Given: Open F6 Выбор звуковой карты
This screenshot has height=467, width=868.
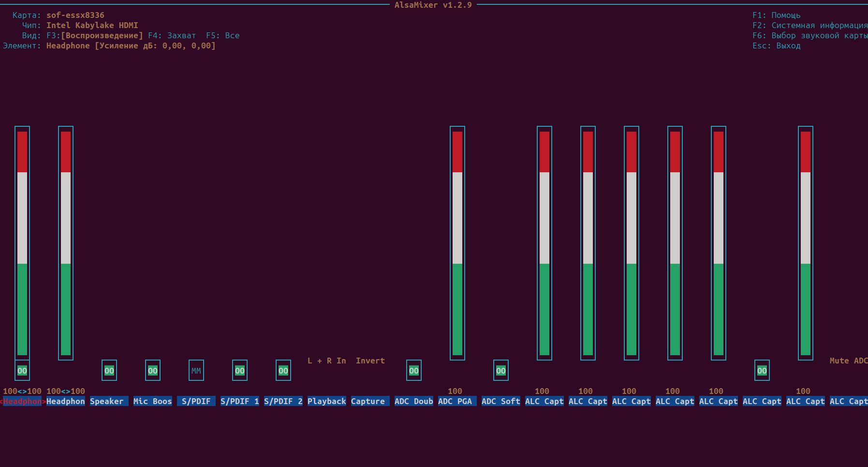Looking at the screenshot, I should pyautogui.click(x=810, y=35).
